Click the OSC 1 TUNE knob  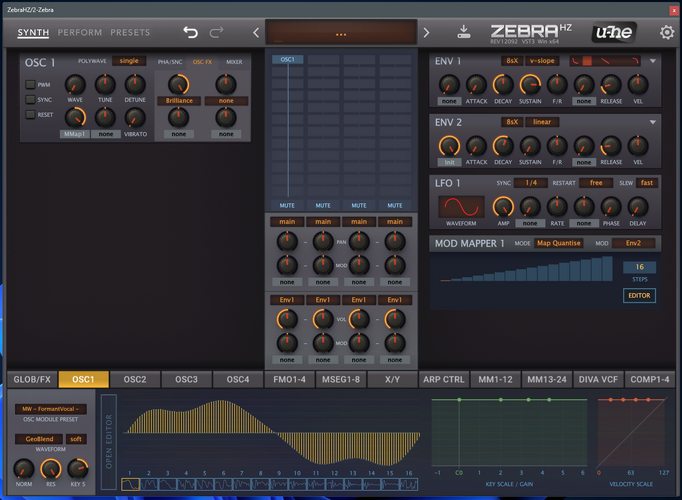(105, 85)
